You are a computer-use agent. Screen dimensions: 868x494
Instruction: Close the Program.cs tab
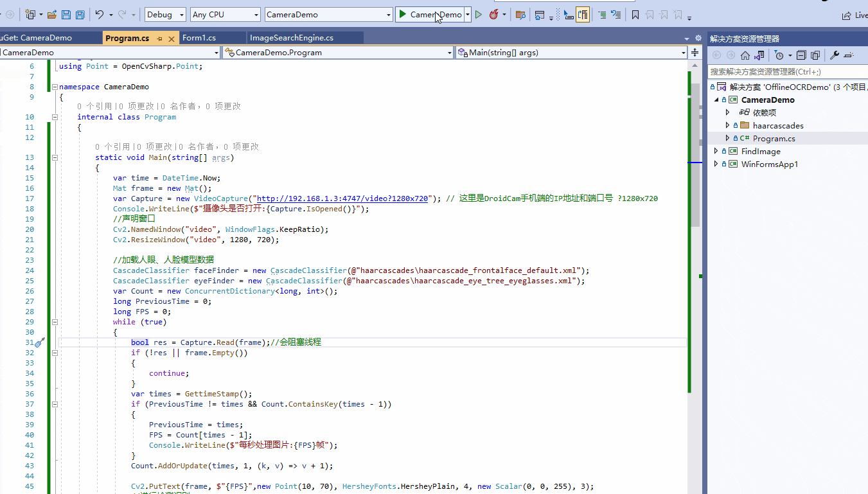coord(172,39)
